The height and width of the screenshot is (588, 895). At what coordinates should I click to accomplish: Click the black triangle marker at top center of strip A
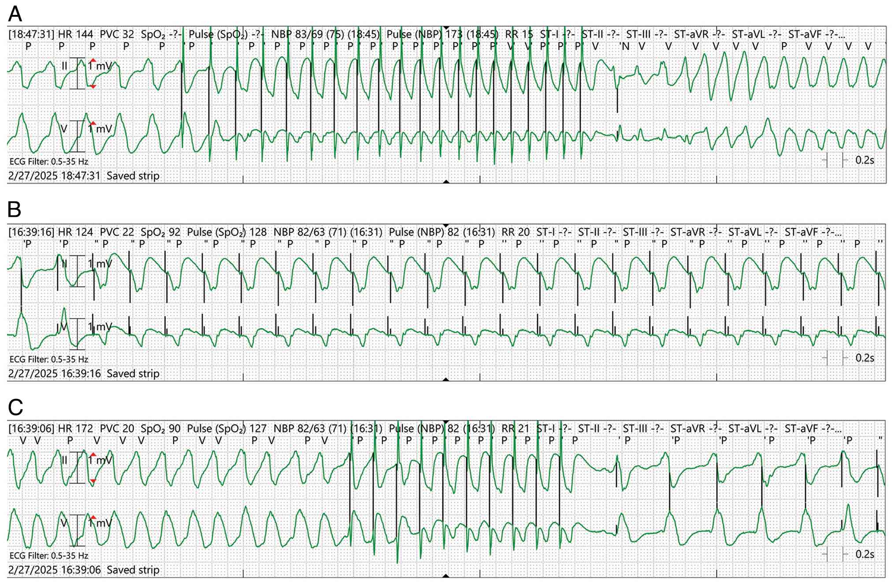[x=446, y=28]
